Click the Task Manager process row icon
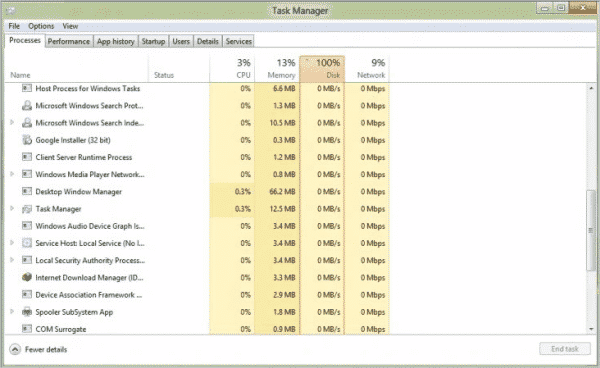This screenshot has width=600, height=368. pos(27,209)
